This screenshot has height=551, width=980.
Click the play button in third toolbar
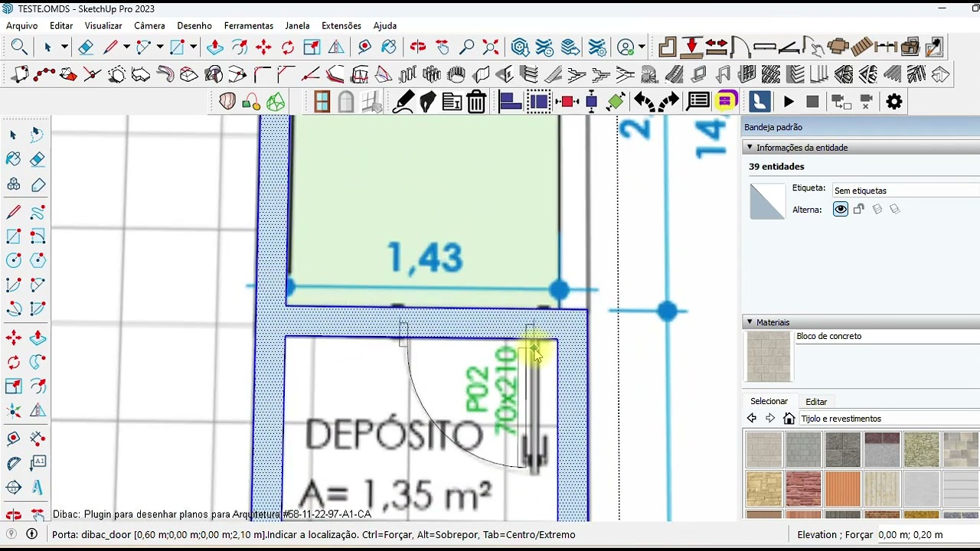point(789,102)
